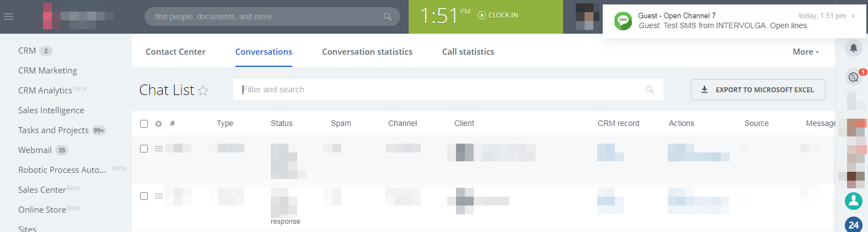Click Export to Microsoft Excel button
868x232 pixels.
point(758,89)
